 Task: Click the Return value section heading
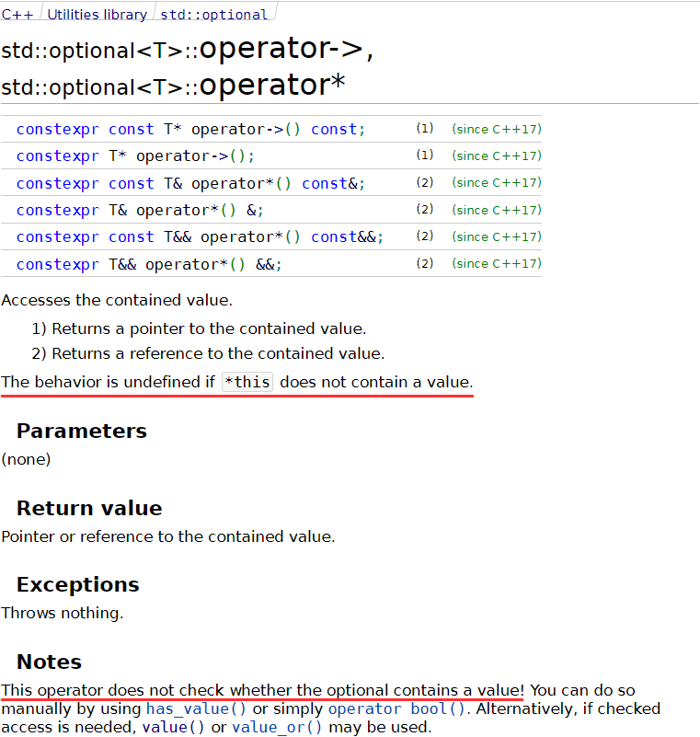[89, 508]
